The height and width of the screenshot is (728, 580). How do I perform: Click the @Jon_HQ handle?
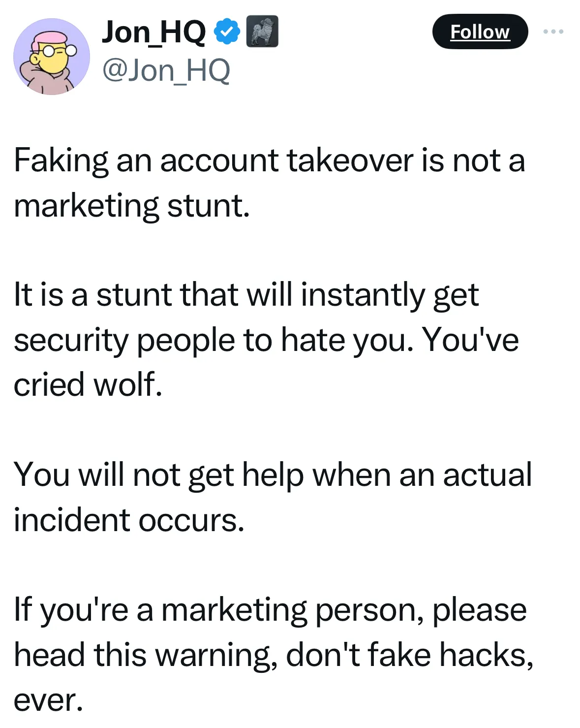coord(166,70)
